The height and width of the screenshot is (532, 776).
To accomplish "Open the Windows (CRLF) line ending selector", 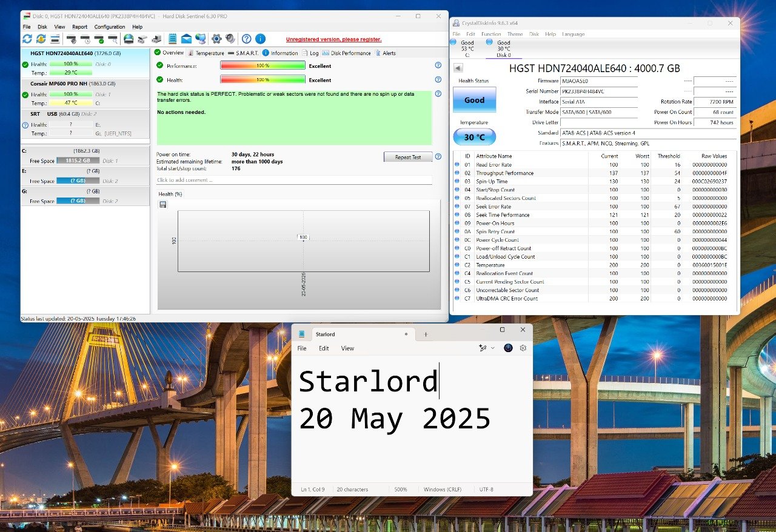I will coord(442,490).
